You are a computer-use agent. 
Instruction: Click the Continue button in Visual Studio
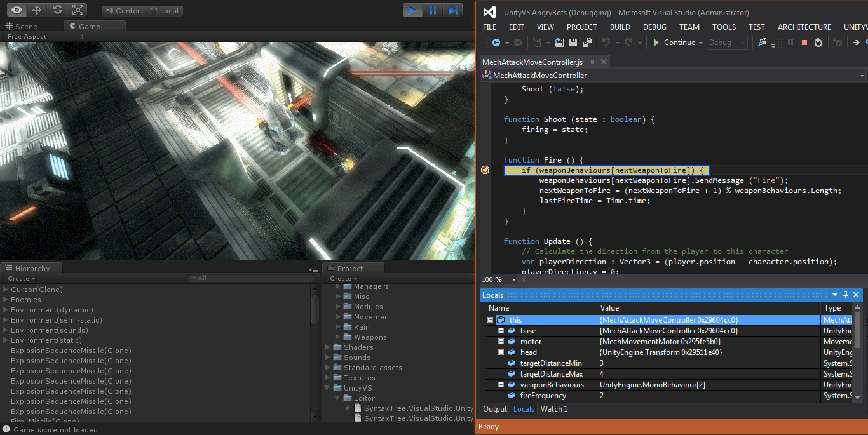(674, 42)
